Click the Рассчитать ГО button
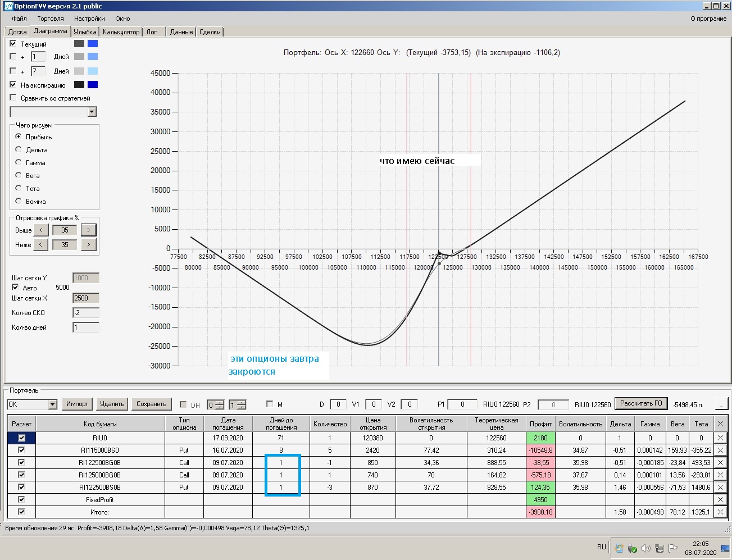The width and height of the screenshot is (732, 560). [641, 403]
